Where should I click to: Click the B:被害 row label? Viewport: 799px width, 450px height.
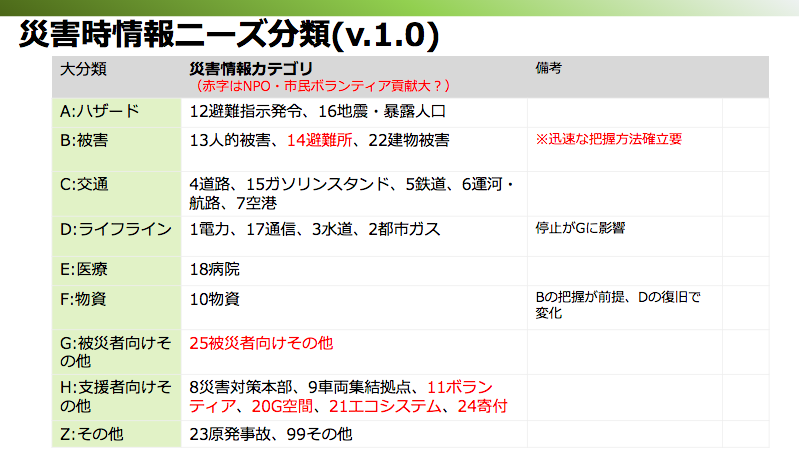point(84,140)
